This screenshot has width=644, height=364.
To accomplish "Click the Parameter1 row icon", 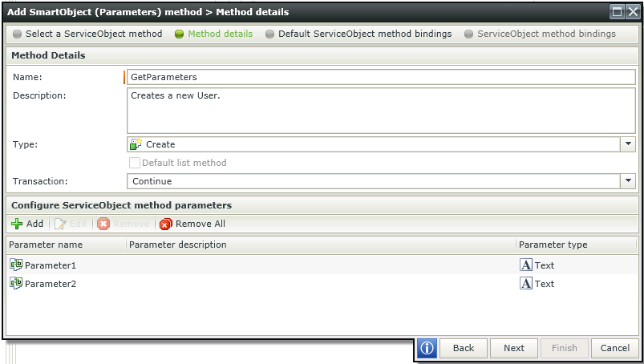I will 16,265.
